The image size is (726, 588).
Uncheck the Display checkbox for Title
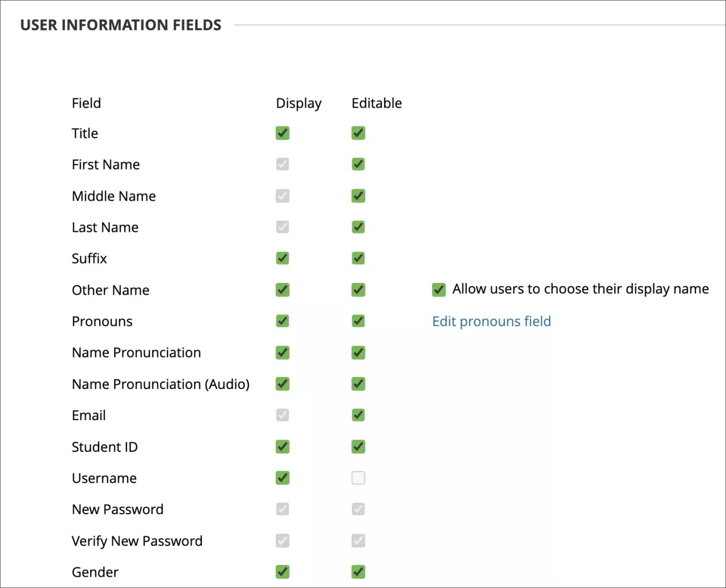click(x=282, y=133)
